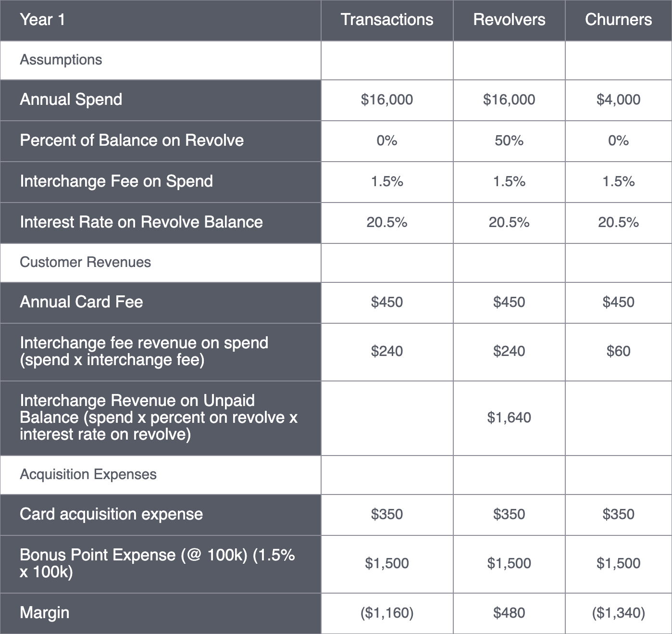Screen dimensions: 672x634
Task: Select Transactions 0% revolve balance cell
Action: (x=387, y=141)
